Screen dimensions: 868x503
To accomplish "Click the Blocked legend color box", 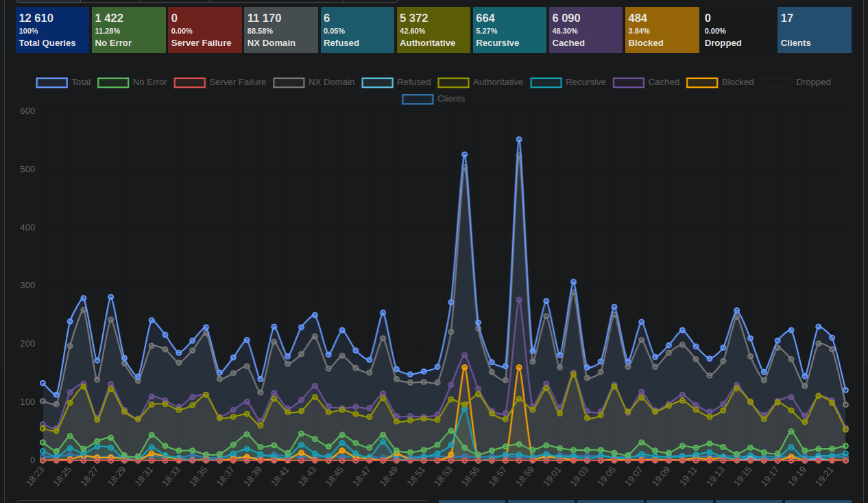I will tap(703, 82).
